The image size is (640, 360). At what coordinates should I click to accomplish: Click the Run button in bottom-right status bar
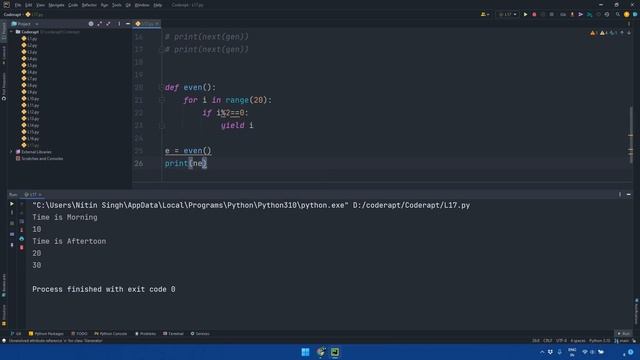point(623,333)
